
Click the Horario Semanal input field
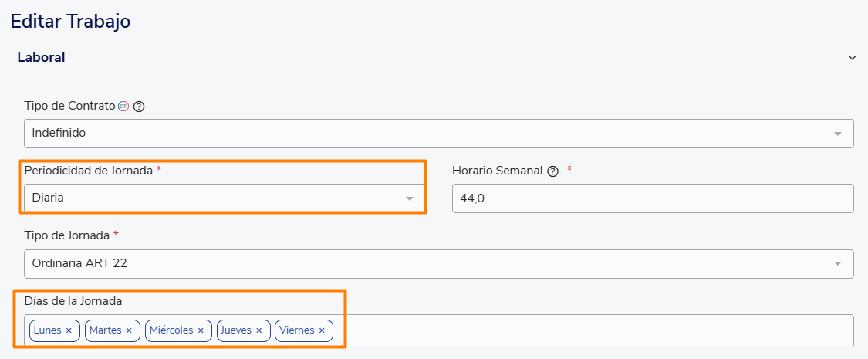(652, 198)
